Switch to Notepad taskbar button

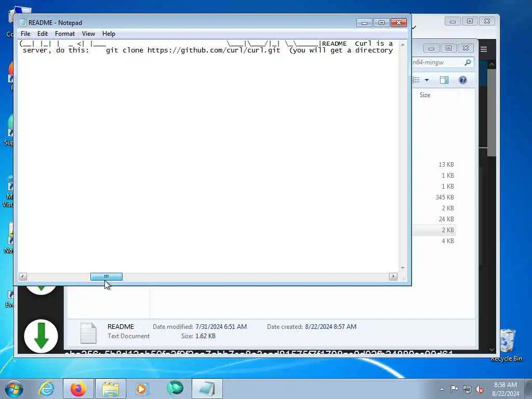pyautogui.click(x=207, y=389)
